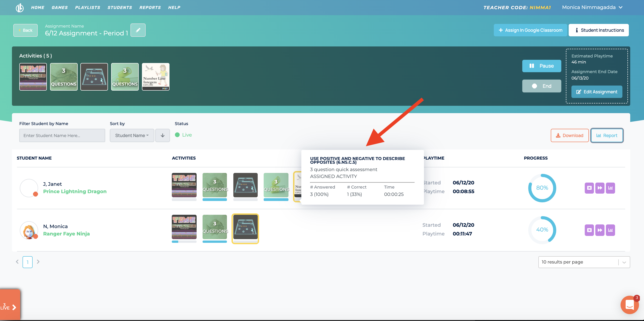Click the site logo in top navigation

pos(20,8)
